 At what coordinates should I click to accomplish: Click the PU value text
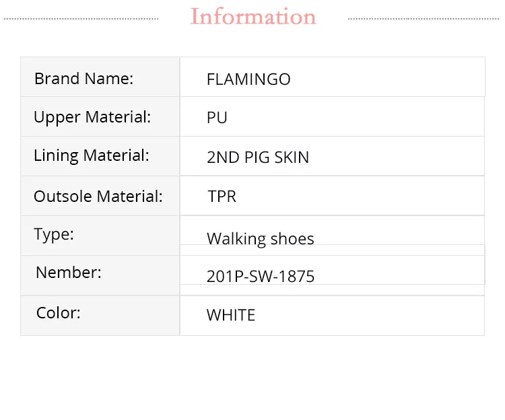(x=217, y=118)
